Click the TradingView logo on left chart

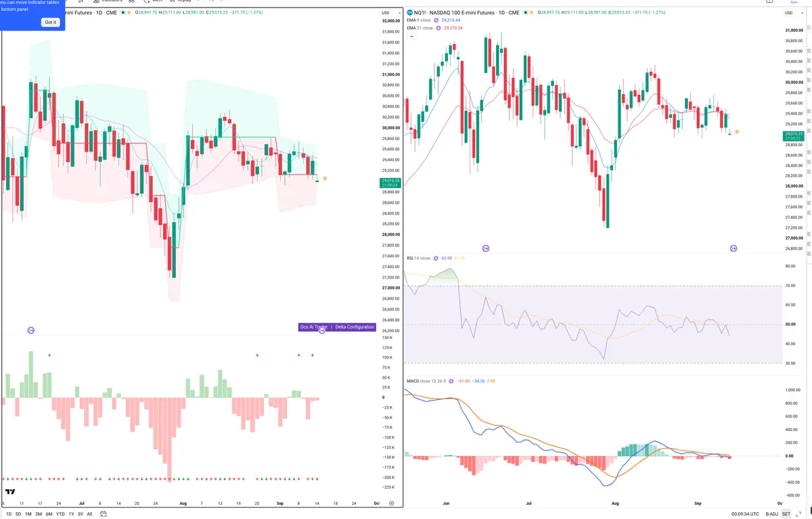(10, 492)
